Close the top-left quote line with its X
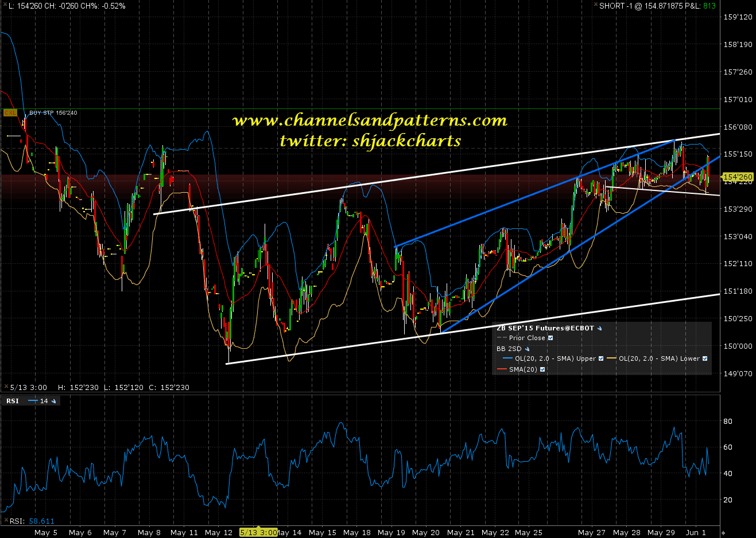Image resolution: width=756 pixels, height=538 pixels. click(x=4, y=6)
